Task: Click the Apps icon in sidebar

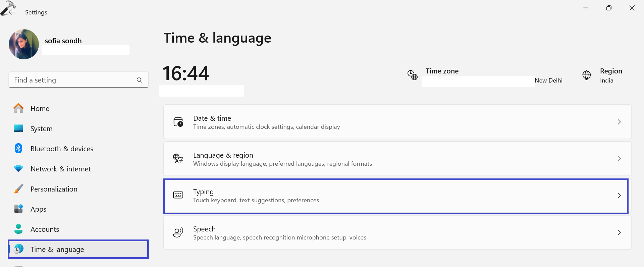Action: (18, 209)
